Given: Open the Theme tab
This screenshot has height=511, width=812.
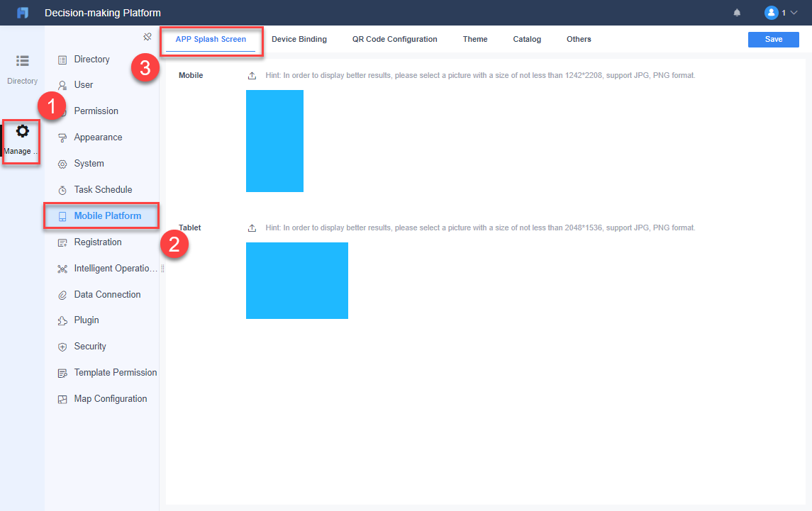Looking at the screenshot, I should click(x=474, y=39).
